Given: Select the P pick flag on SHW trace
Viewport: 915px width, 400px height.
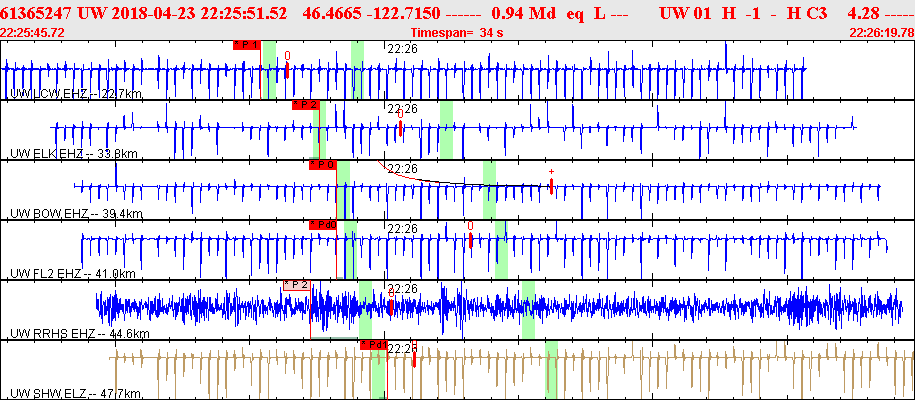Looking at the screenshot, I should point(373,344).
